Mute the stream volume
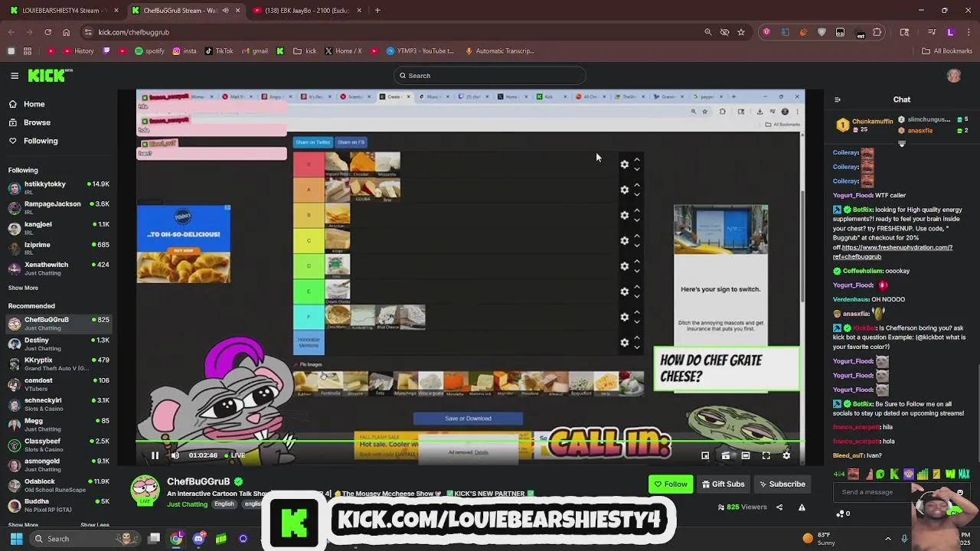 click(x=175, y=455)
